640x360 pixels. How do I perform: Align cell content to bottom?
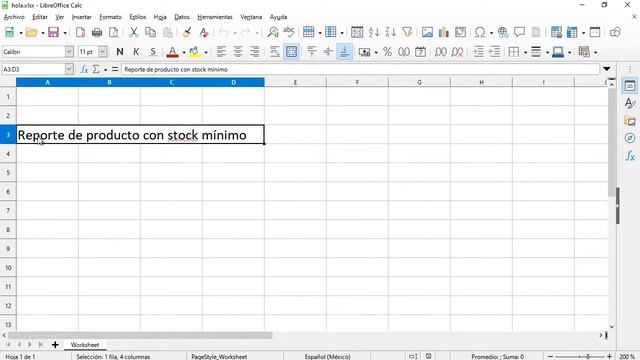(x=344, y=52)
